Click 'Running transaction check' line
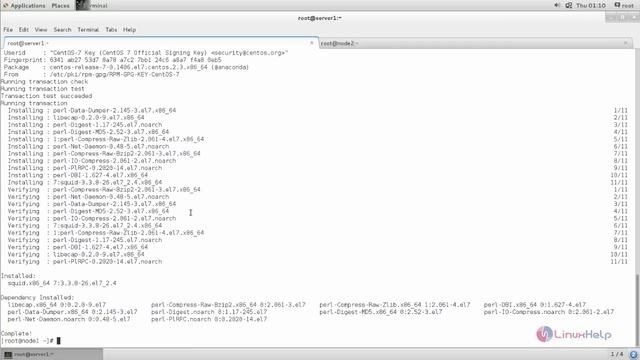The image size is (640, 360). pos(44,82)
